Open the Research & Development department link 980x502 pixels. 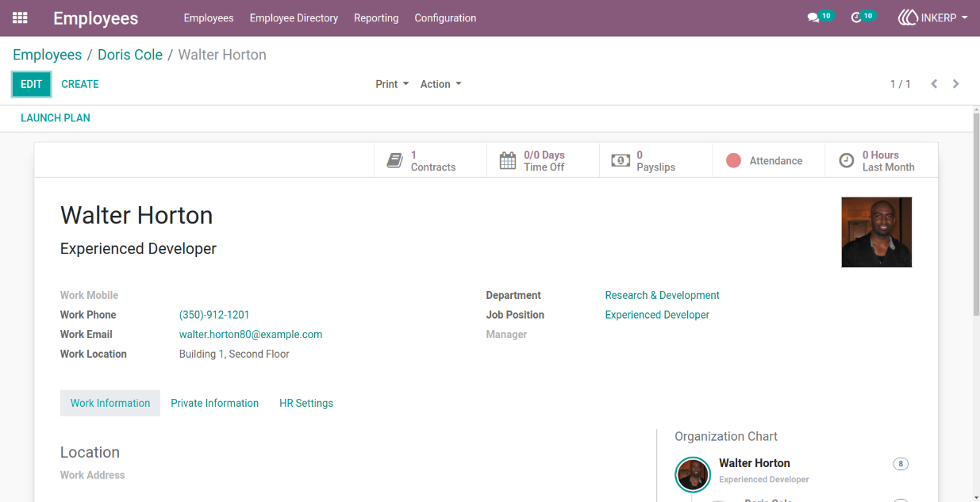pos(662,295)
